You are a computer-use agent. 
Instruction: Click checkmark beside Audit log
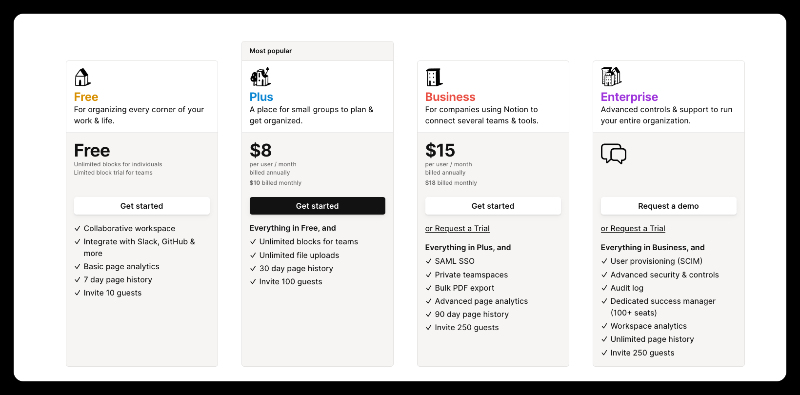[x=604, y=288]
